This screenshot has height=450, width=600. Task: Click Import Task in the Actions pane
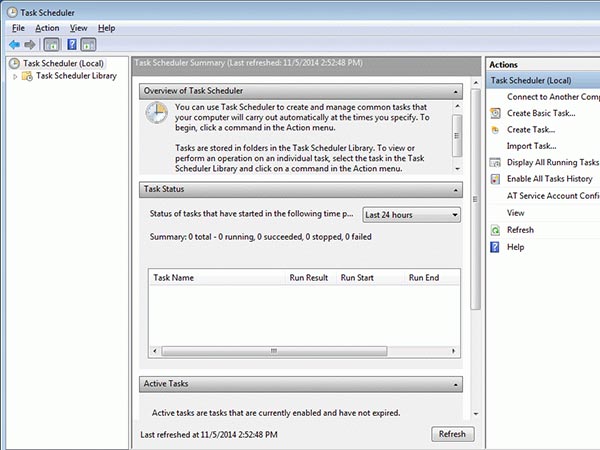(x=531, y=146)
